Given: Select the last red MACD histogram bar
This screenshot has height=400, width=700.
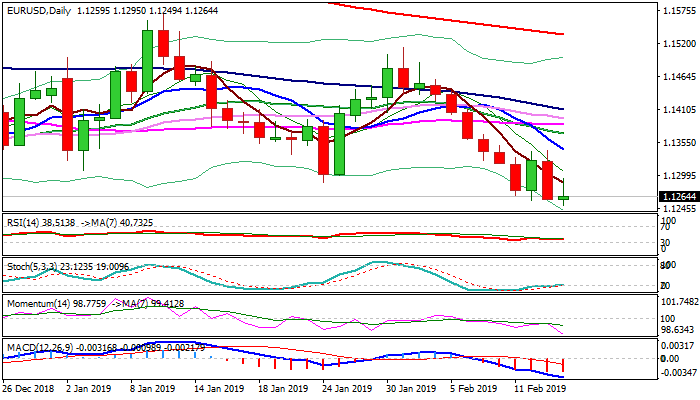Looking at the screenshot, I should point(564,365).
